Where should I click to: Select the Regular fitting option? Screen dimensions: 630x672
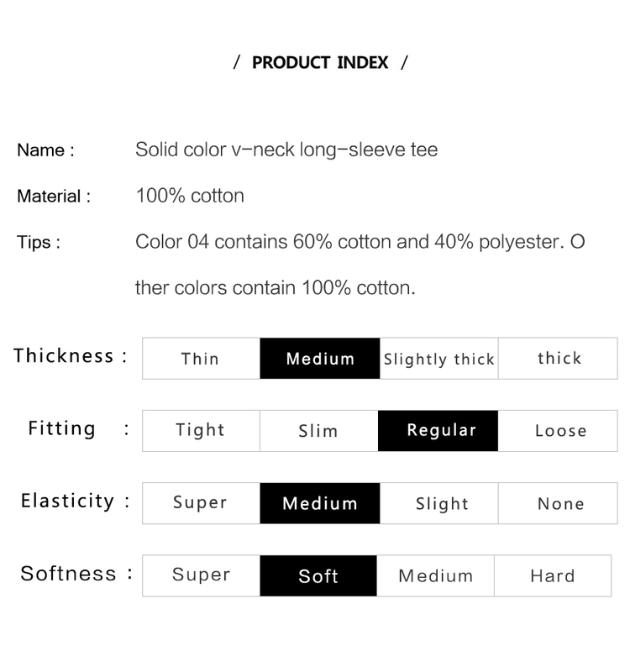coord(438,431)
